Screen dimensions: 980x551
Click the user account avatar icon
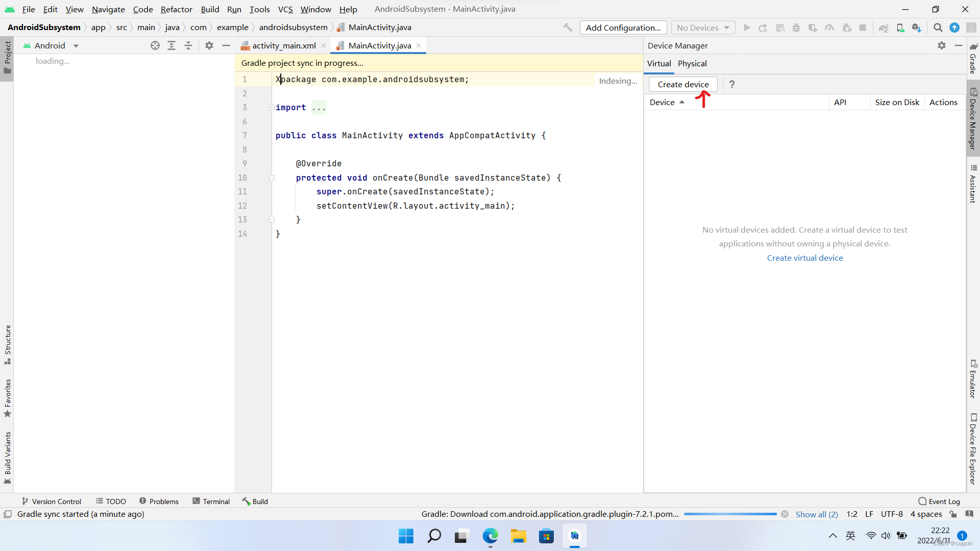(971, 28)
